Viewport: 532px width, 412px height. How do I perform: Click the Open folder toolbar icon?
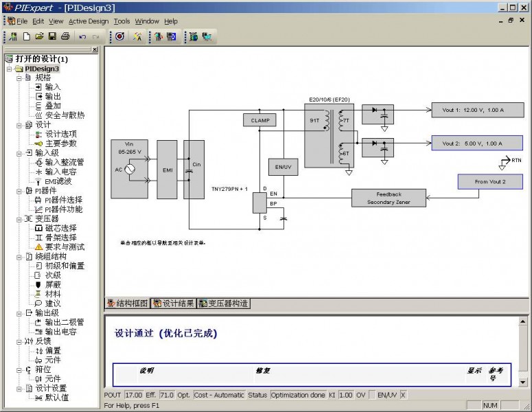pyautogui.click(x=40, y=36)
